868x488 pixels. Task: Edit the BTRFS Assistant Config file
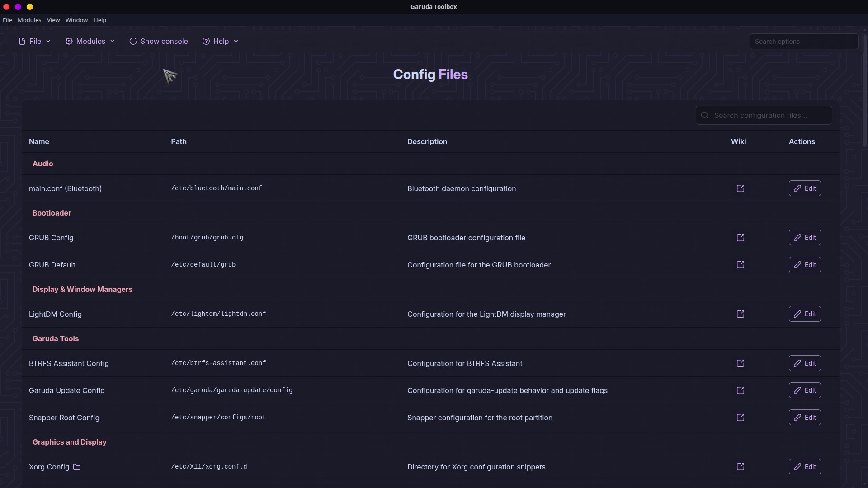tap(805, 363)
